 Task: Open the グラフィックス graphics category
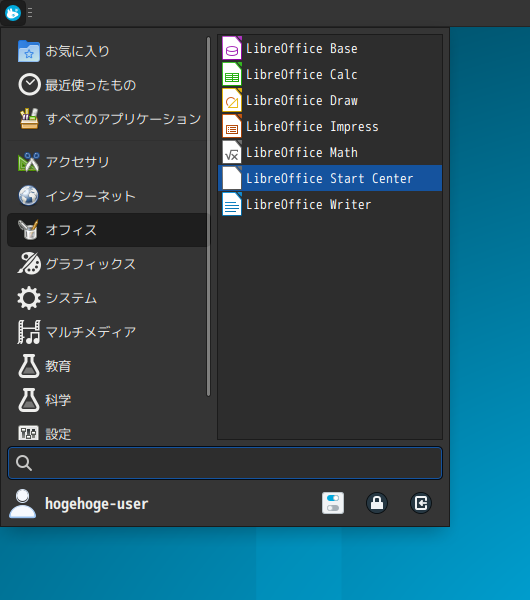(107, 264)
